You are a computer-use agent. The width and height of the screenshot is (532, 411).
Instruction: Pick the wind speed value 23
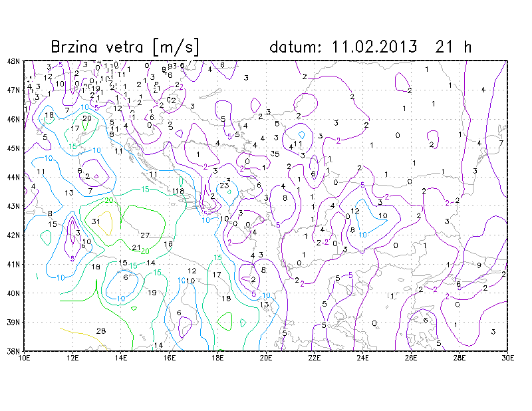point(224,186)
